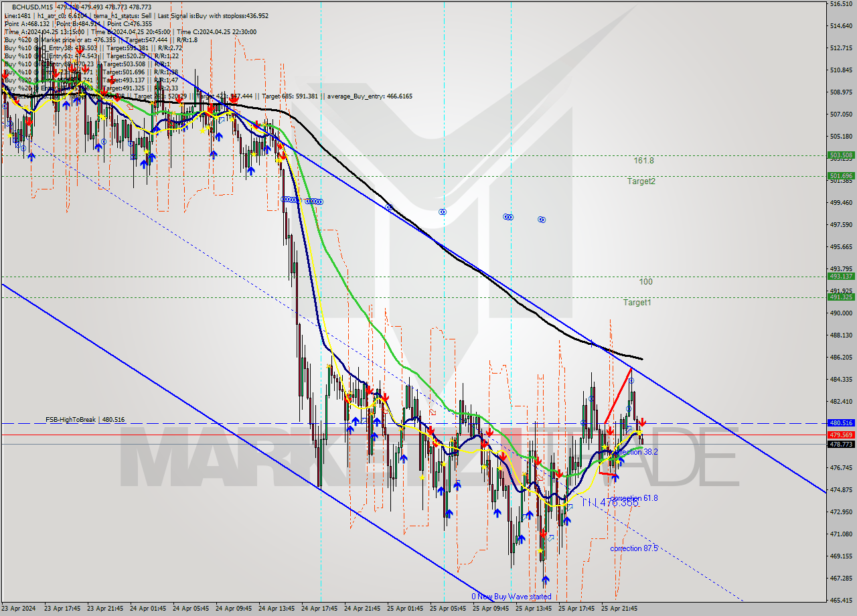Click the '0 New Buy Wave started' label
This screenshot has width=857, height=616.
pos(512,597)
